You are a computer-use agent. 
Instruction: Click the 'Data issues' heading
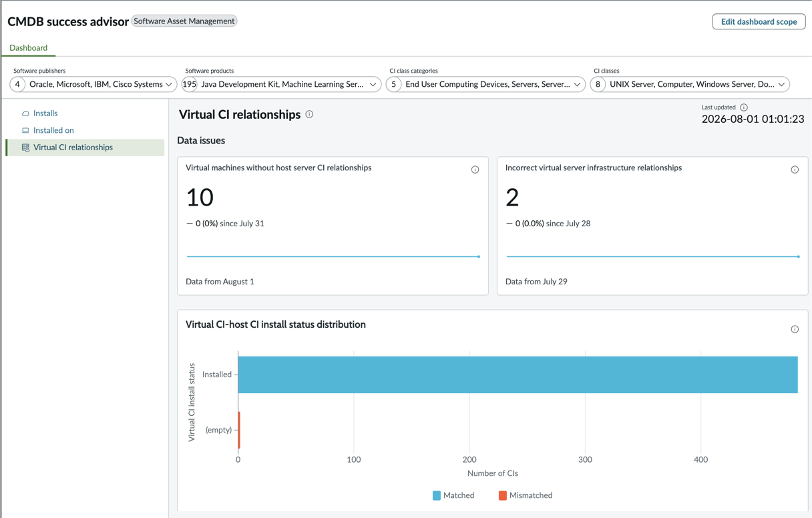(201, 141)
